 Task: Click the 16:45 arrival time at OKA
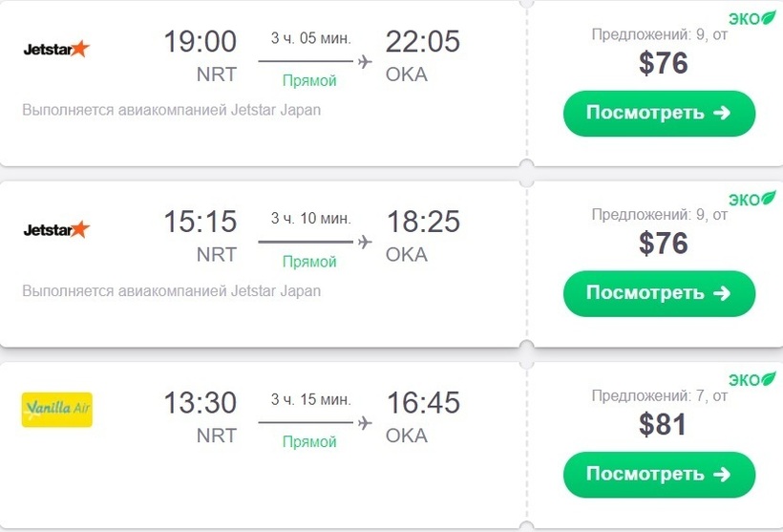tap(423, 403)
